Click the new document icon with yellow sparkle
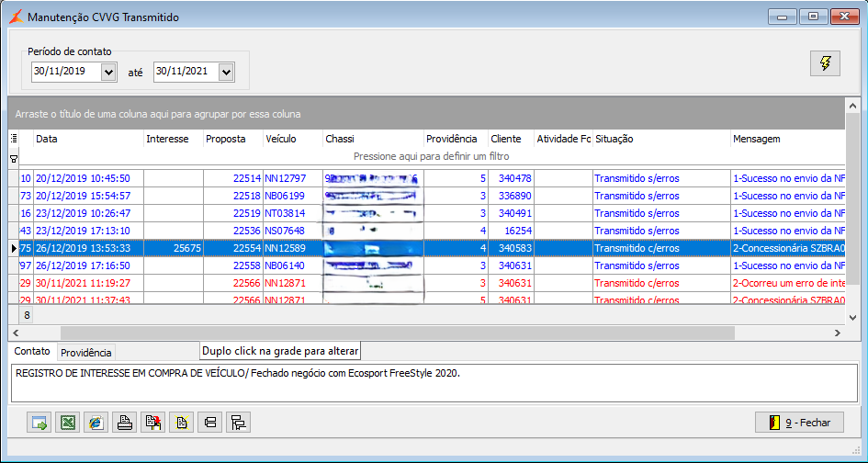Image resolution: width=868 pixels, height=463 pixels. pyautogui.click(x=181, y=423)
